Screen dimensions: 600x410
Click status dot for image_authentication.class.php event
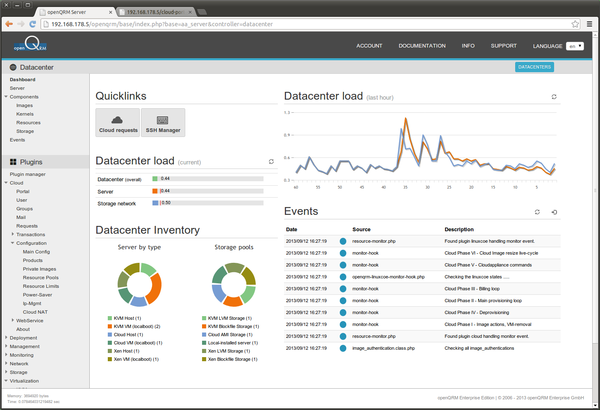(343, 348)
